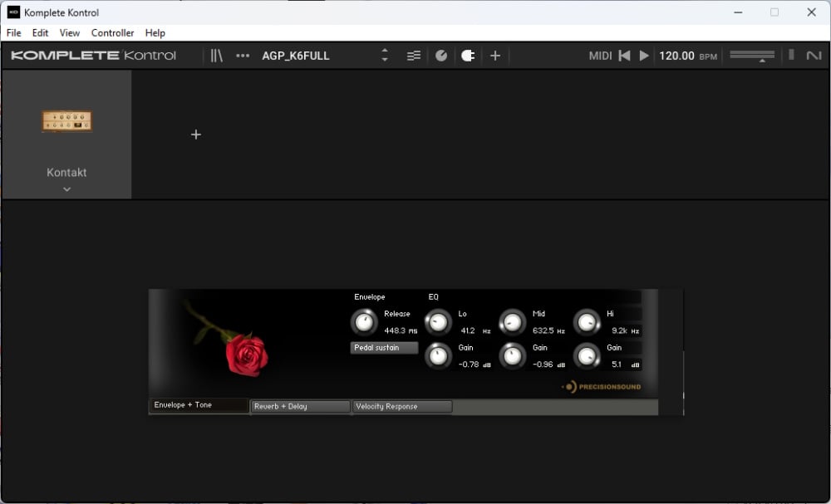Click the -0.78 dB gain value
The image size is (831, 504).
[475, 365]
